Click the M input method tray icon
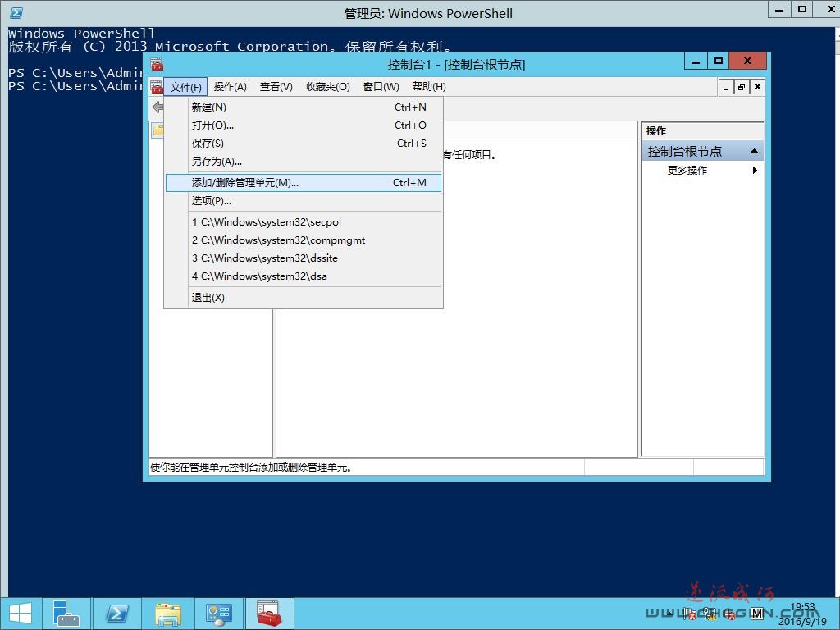Image resolution: width=840 pixels, height=630 pixels. pos(757,614)
